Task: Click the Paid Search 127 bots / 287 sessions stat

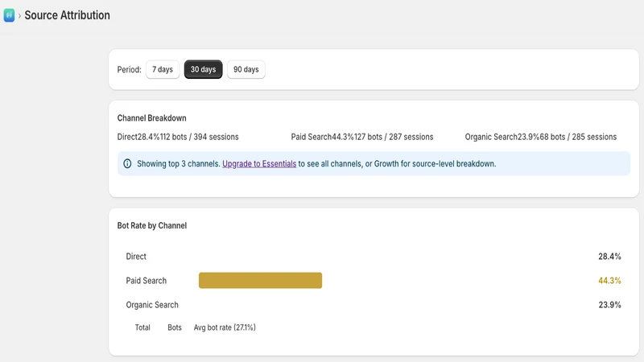Action: coord(362,137)
